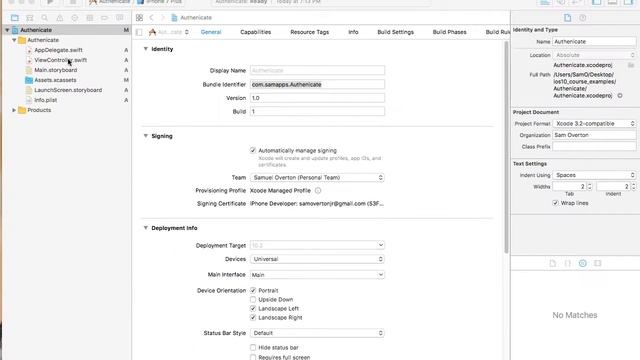640x360 pixels.
Task: Select ViewController.swift file
Action: (60, 60)
